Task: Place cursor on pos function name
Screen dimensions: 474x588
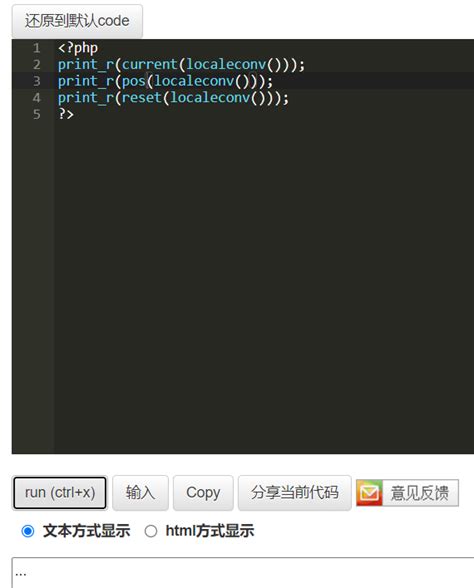Action: 134,81
